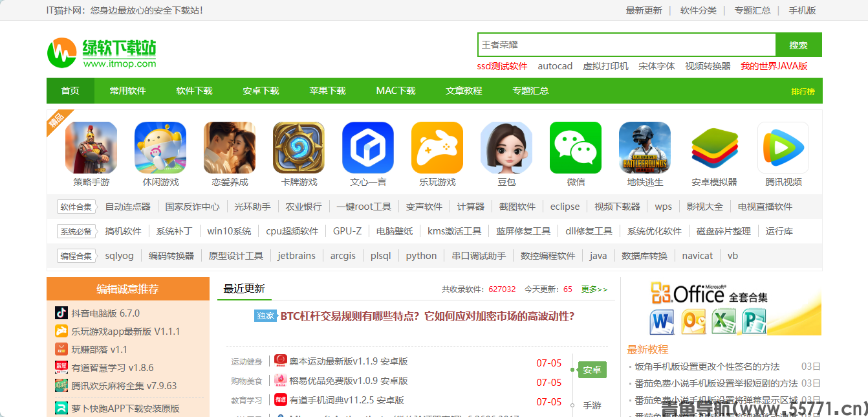Click the 软件合集 category tag
This screenshot has width=868, height=417.
click(76, 207)
